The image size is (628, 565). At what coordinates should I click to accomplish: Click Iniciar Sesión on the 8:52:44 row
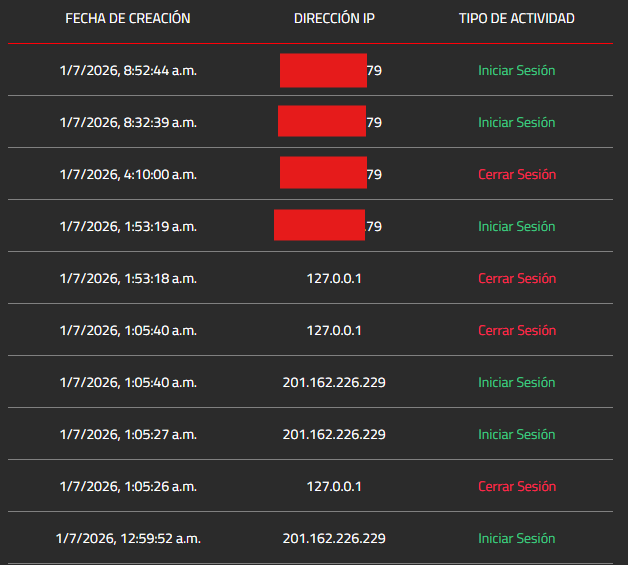517,70
